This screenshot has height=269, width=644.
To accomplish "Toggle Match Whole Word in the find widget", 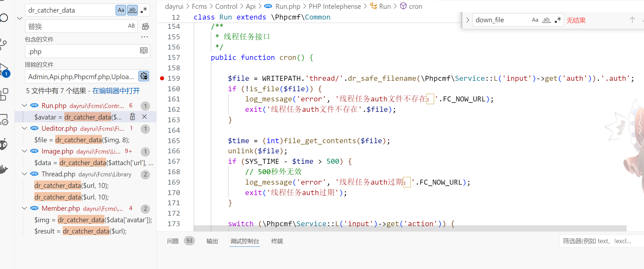I will (x=546, y=20).
